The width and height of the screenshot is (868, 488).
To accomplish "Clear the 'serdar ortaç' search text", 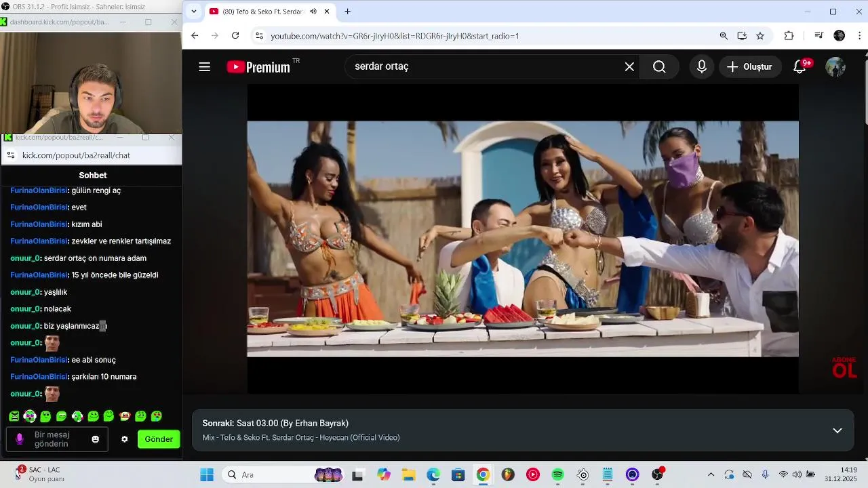I will tap(629, 66).
